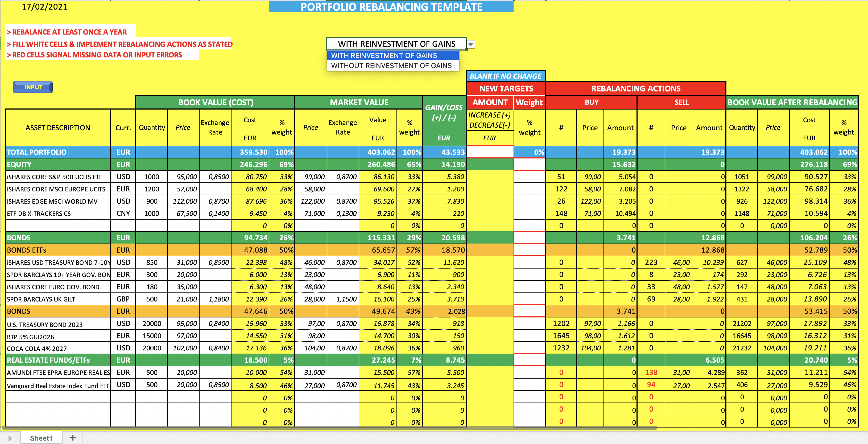Click CNY currency cell for X-Trackers
This screenshot has width=868, height=444.
click(123, 213)
